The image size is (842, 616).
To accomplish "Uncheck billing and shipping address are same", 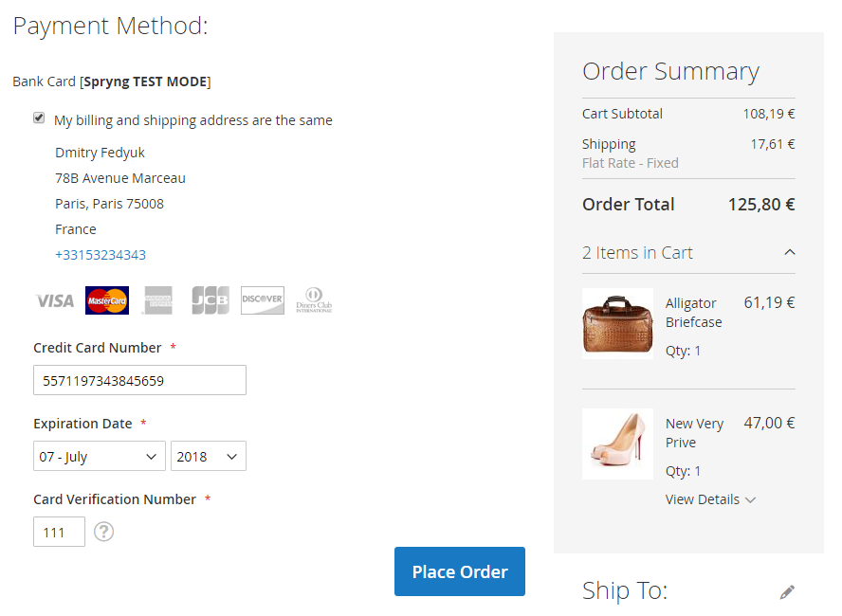I will 39,118.
